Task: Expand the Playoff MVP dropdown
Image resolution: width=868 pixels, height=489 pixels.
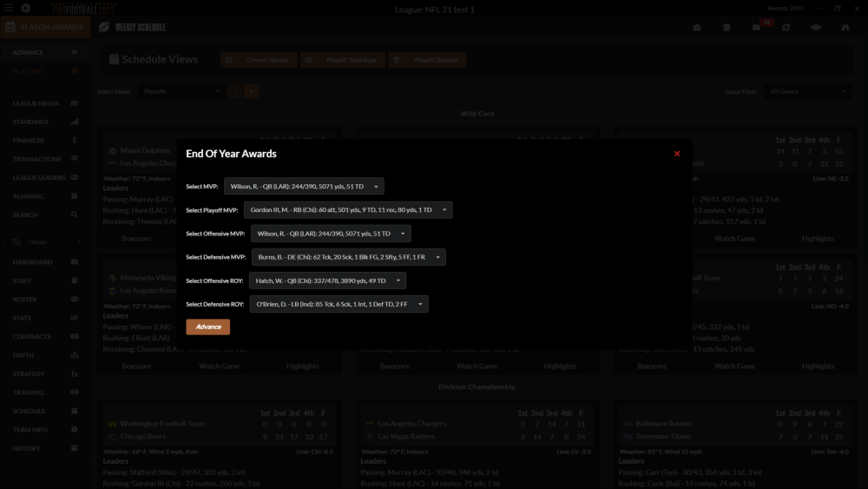Action: tap(348, 209)
